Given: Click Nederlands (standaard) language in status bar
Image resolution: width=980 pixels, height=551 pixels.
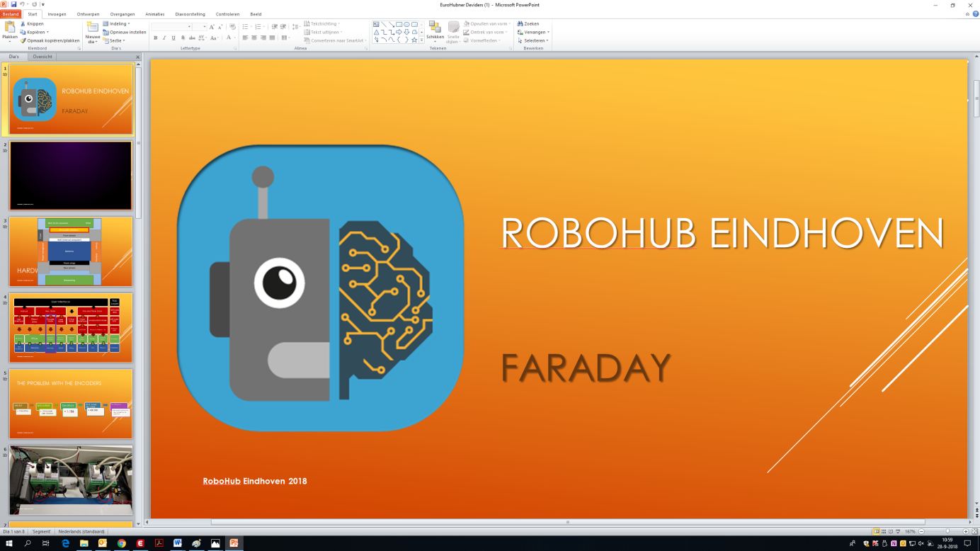Looking at the screenshot, I should tap(81, 531).
